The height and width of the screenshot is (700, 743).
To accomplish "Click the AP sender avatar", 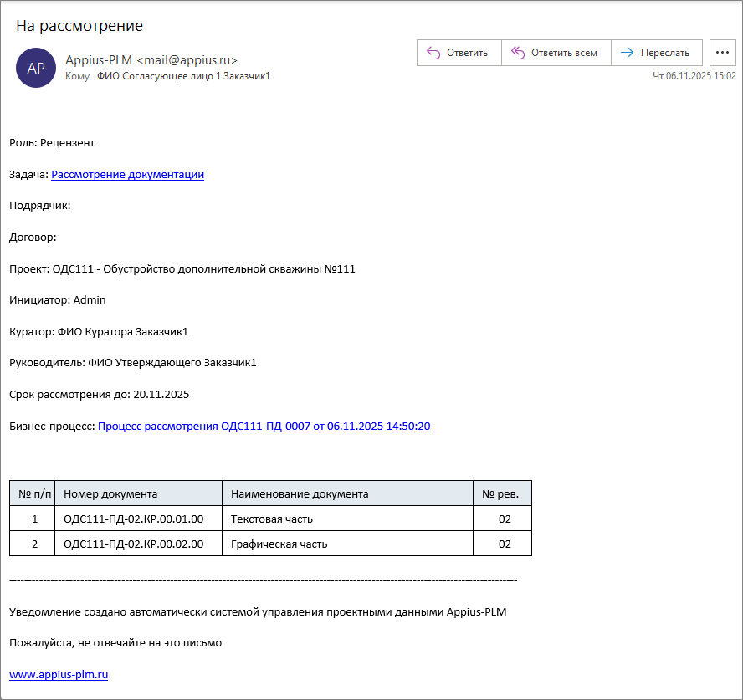I will point(36,68).
